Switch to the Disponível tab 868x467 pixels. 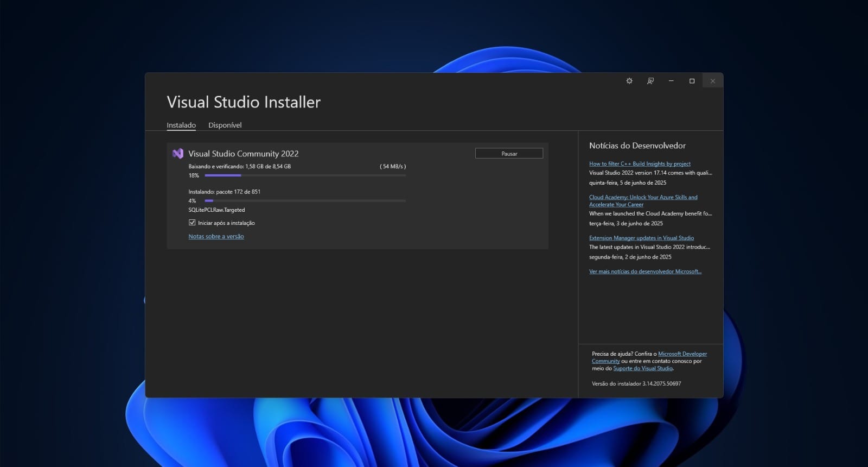(x=225, y=125)
